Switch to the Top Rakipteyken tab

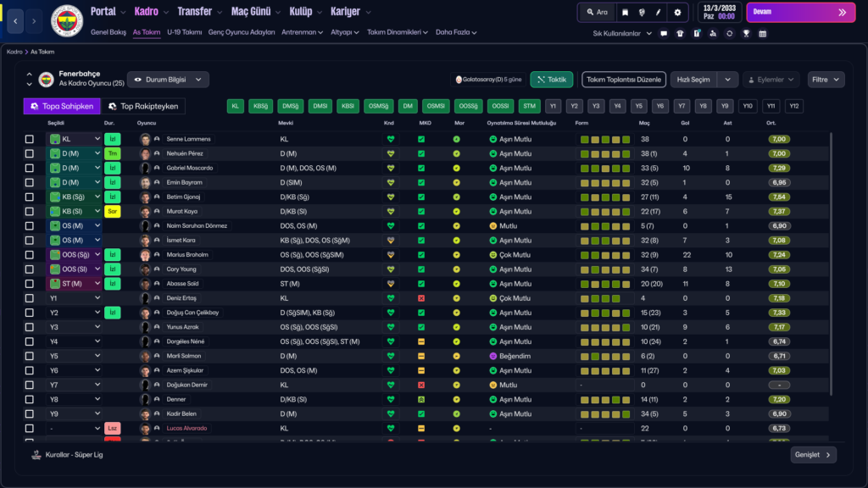[x=144, y=107]
